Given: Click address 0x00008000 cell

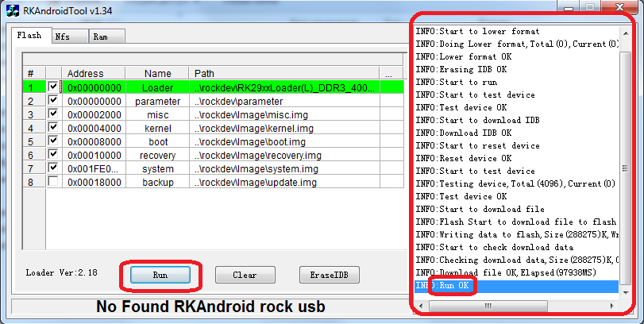Looking at the screenshot, I should point(94,141).
